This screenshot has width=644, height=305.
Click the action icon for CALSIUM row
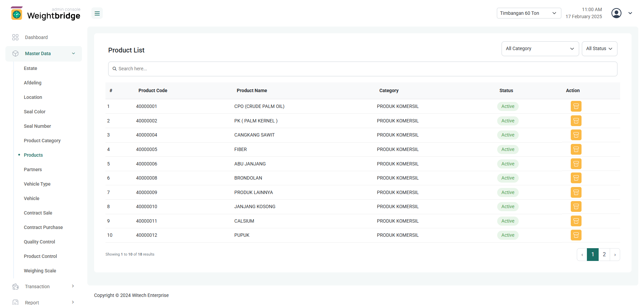[576, 221]
